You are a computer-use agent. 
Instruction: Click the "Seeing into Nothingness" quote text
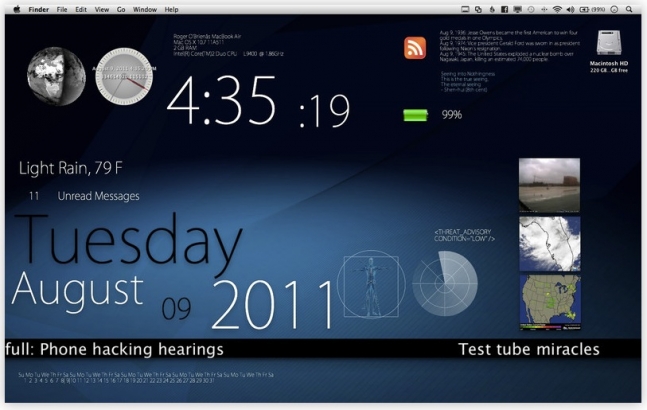[468, 82]
